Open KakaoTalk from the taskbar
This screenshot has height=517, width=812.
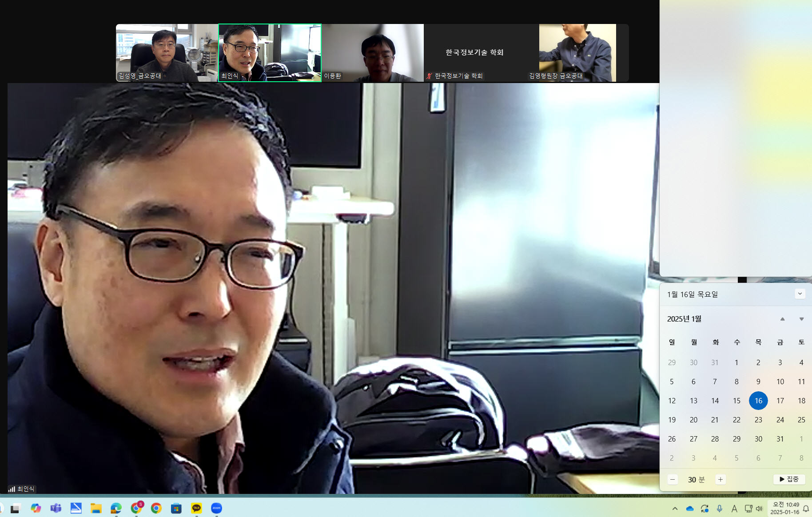(x=196, y=508)
